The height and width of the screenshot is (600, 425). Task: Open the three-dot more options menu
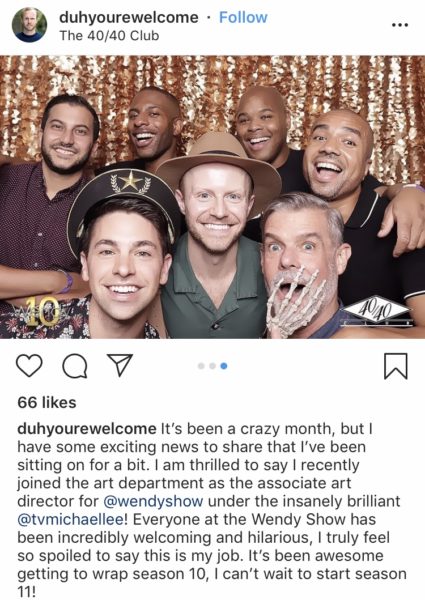pyautogui.click(x=400, y=25)
